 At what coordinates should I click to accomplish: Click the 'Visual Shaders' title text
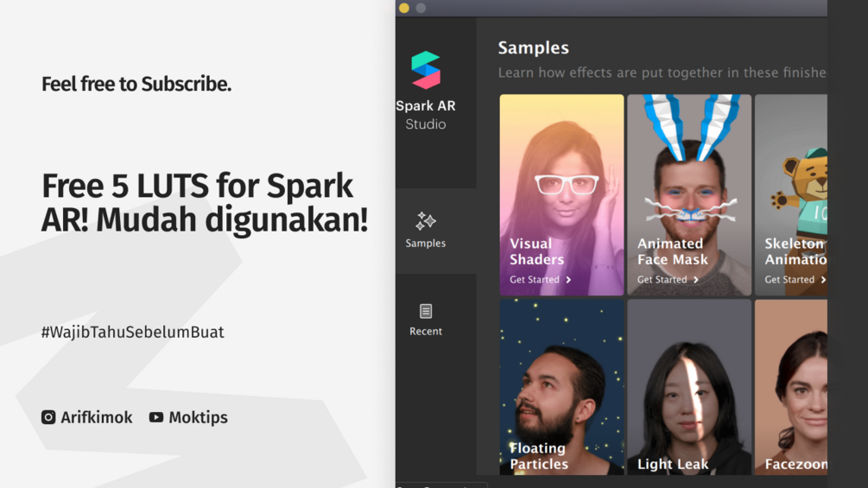tap(537, 251)
